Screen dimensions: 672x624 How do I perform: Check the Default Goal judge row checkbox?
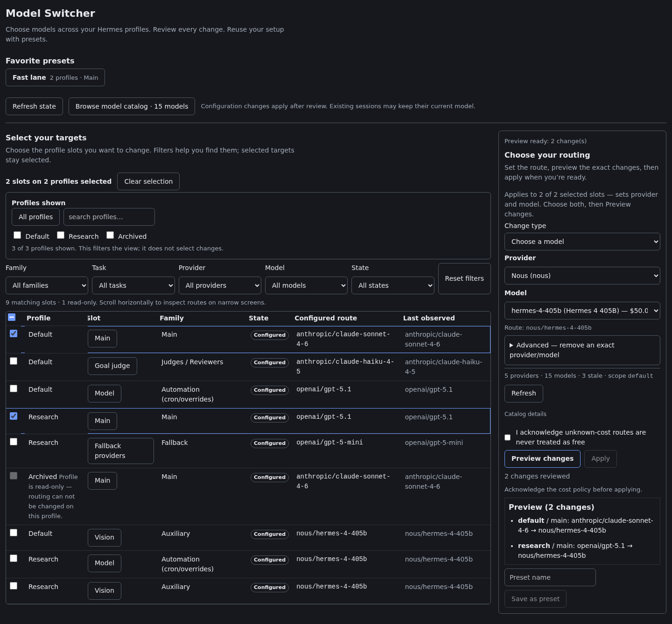pos(14,361)
